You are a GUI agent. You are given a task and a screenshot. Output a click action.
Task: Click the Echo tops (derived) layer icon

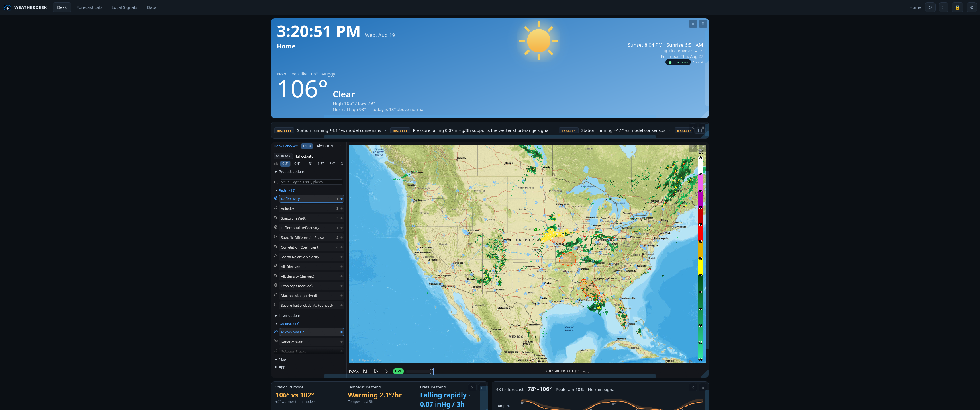(276, 285)
